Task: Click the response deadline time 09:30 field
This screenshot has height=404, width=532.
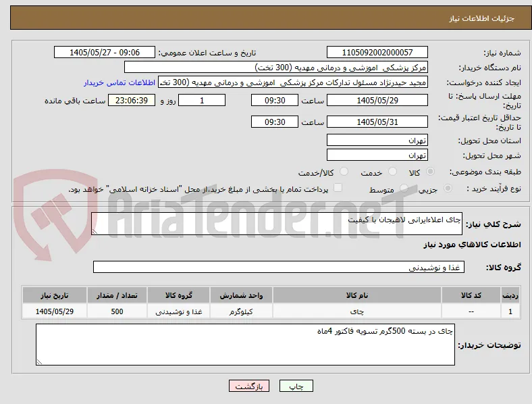Action: click(x=275, y=100)
